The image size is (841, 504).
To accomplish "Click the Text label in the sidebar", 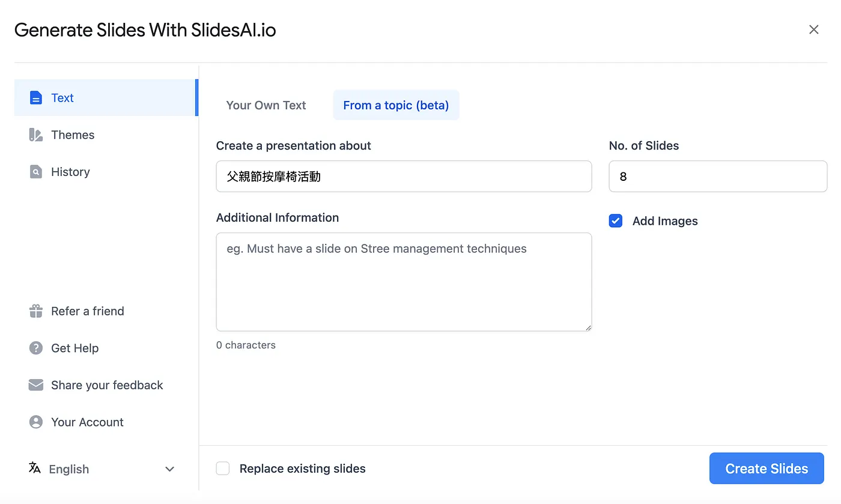I will 62,98.
